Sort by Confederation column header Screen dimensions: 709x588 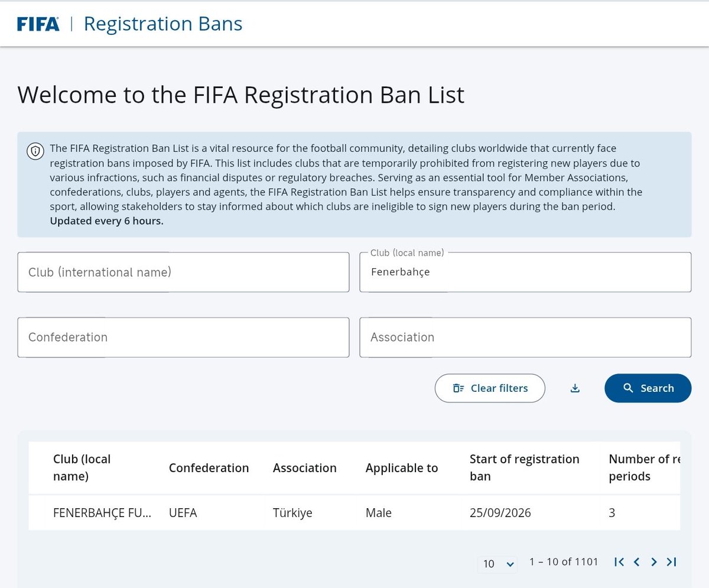pos(209,468)
